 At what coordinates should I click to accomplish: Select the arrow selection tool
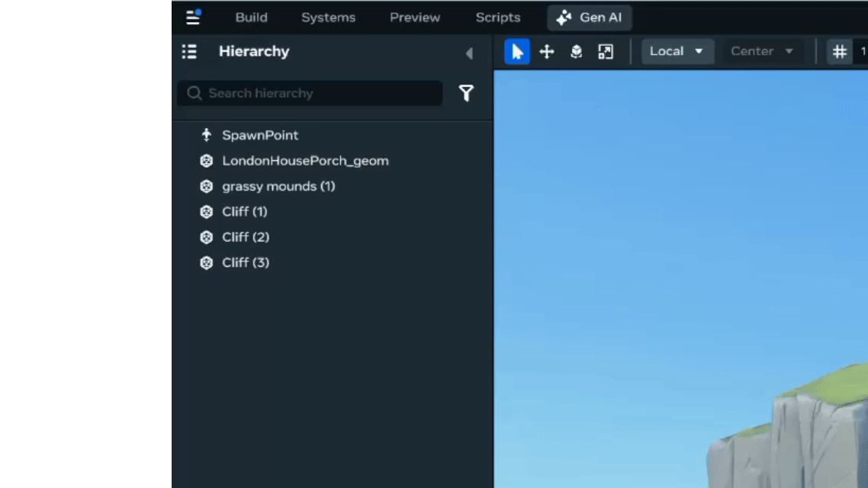coord(517,52)
